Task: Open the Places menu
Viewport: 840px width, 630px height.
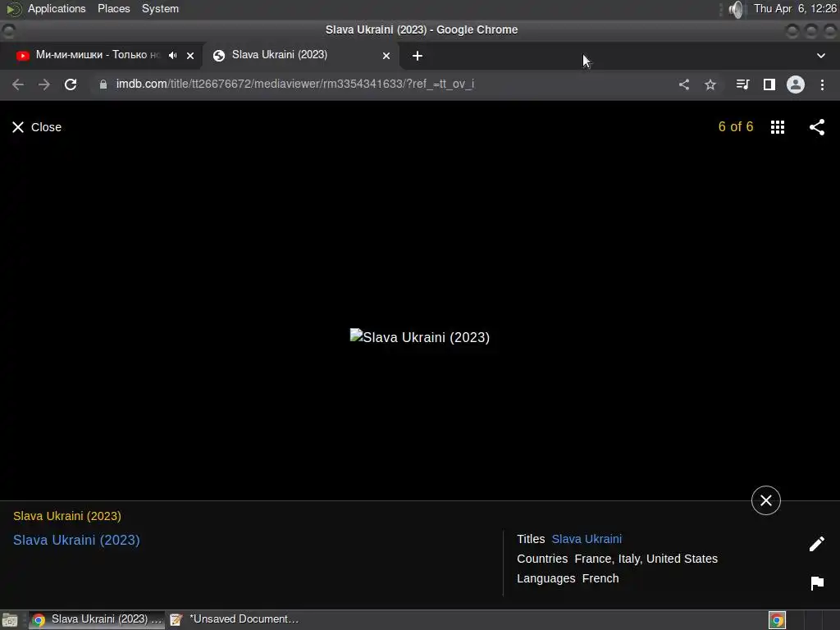Action: coord(113,8)
